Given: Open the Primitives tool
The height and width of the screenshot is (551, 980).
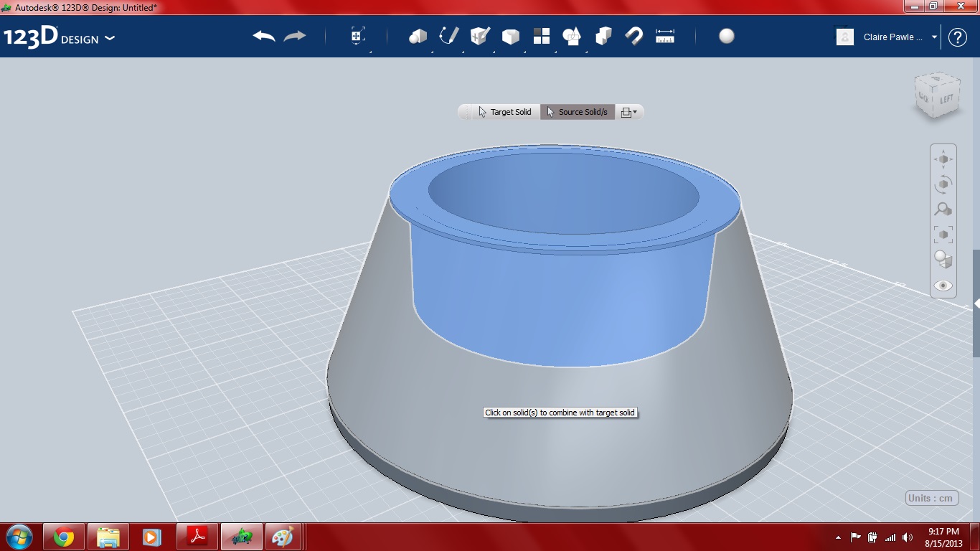Looking at the screenshot, I should [418, 37].
